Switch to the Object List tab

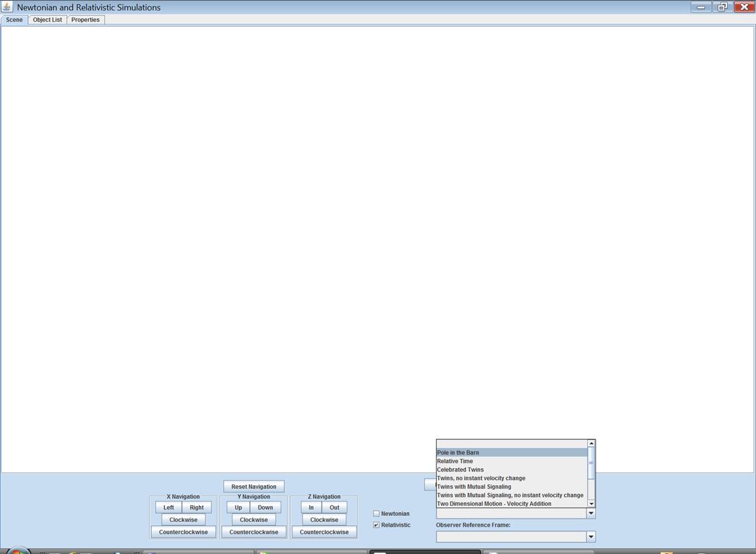point(47,20)
